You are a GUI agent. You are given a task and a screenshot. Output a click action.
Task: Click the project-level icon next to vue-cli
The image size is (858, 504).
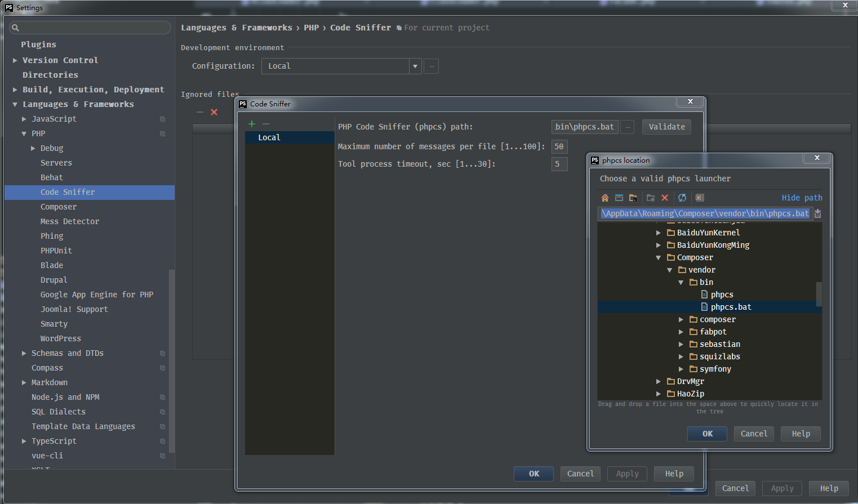163,456
